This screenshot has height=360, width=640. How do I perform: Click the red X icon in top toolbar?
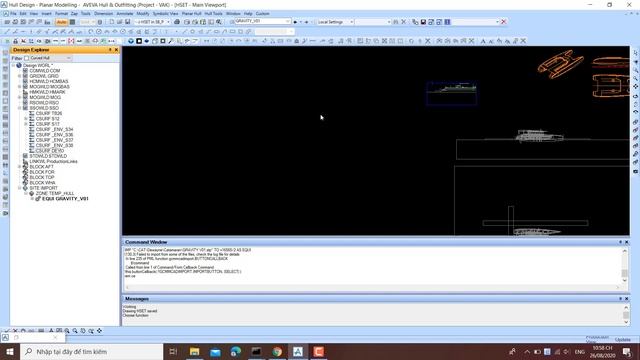pos(504,22)
